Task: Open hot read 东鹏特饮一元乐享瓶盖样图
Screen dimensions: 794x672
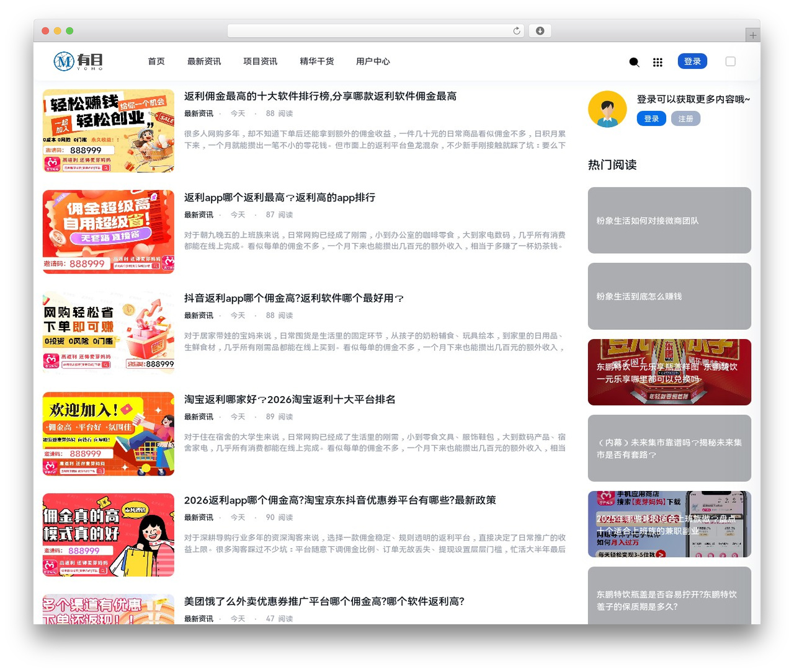Action: click(669, 372)
